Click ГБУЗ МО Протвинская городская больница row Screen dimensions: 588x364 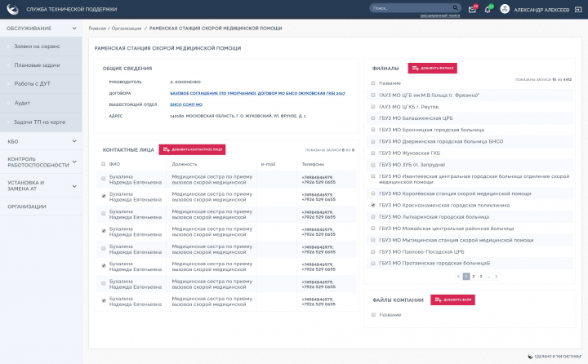(470, 263)
